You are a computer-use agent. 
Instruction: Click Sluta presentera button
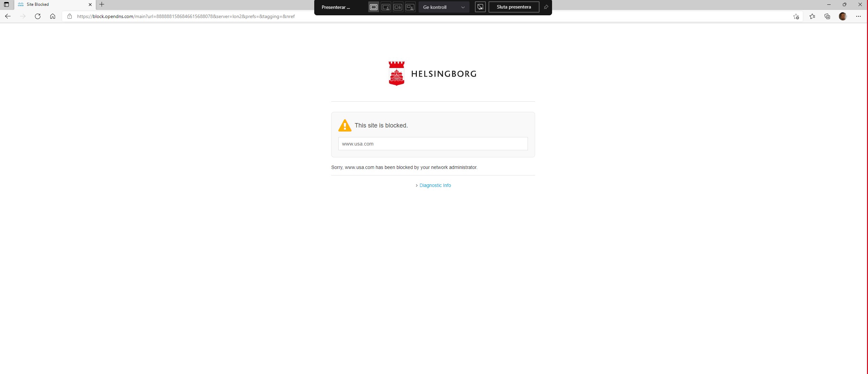click(x=514, y=7)
